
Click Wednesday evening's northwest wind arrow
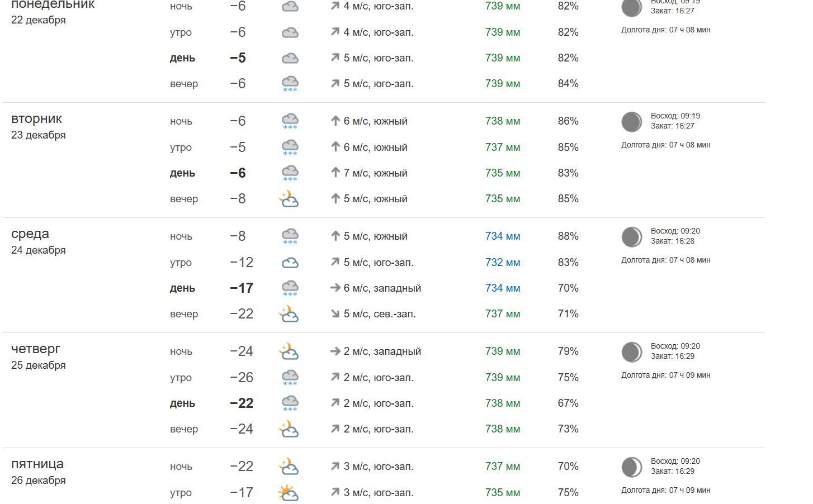(335, 314)
